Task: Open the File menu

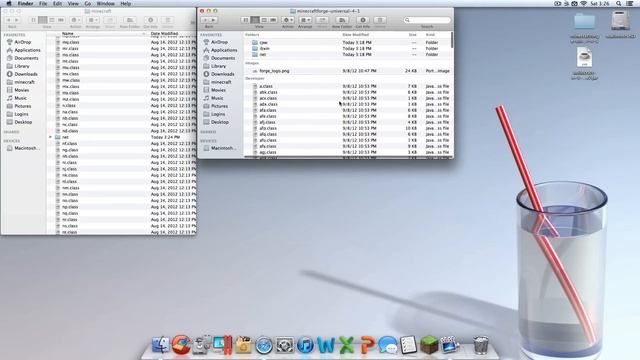Action: (x=43, y=3)
